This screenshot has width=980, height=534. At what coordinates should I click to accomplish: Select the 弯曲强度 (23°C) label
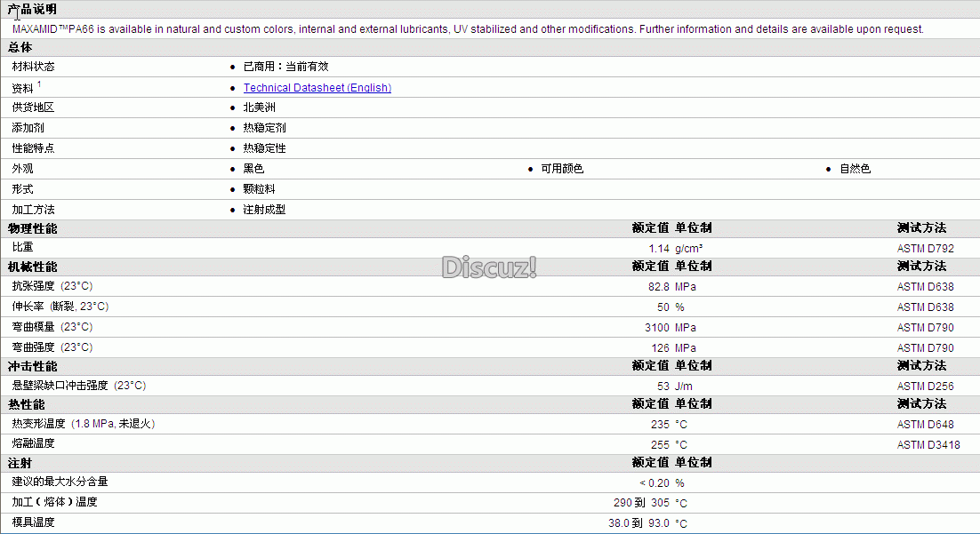(52, 347)
